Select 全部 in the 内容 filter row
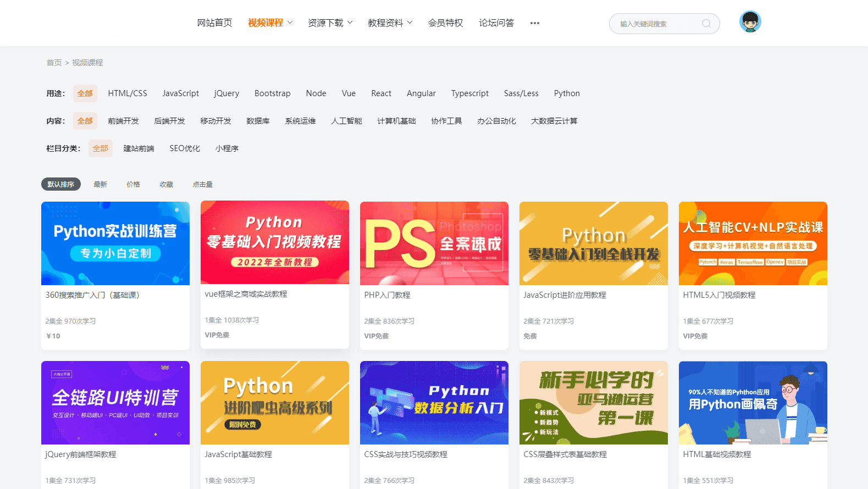868x489 pixels. coord(85,121)
